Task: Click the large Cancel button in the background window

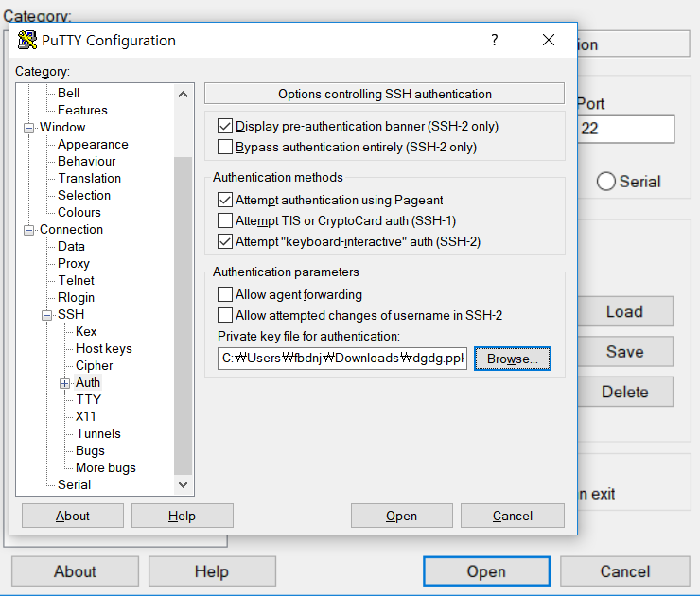Action: 625,571
